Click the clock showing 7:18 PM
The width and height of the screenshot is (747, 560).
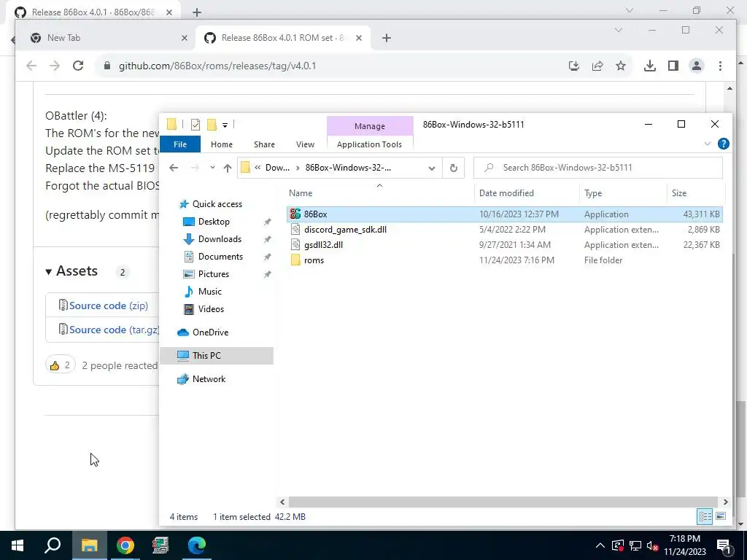684,539
